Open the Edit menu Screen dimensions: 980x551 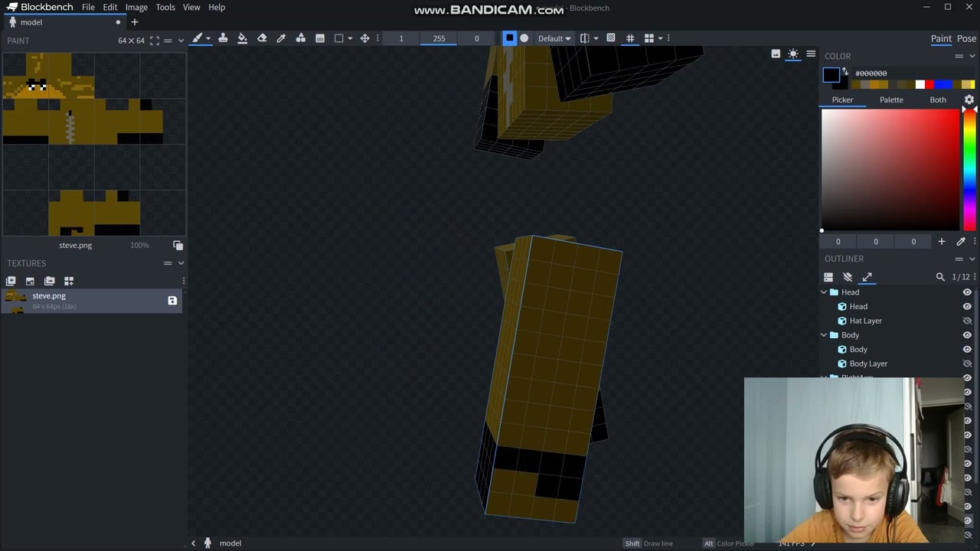pos(110,8)
